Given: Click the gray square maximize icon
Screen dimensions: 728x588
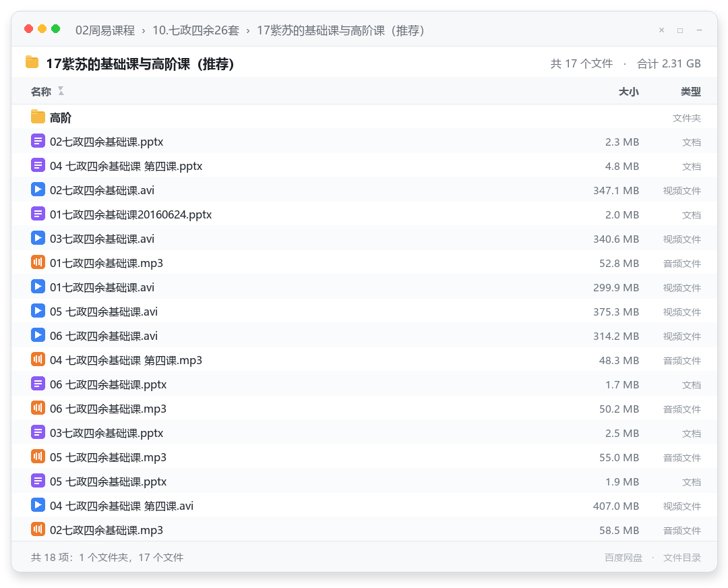Looking at the screenshot, I should click(x=680, y=30).
